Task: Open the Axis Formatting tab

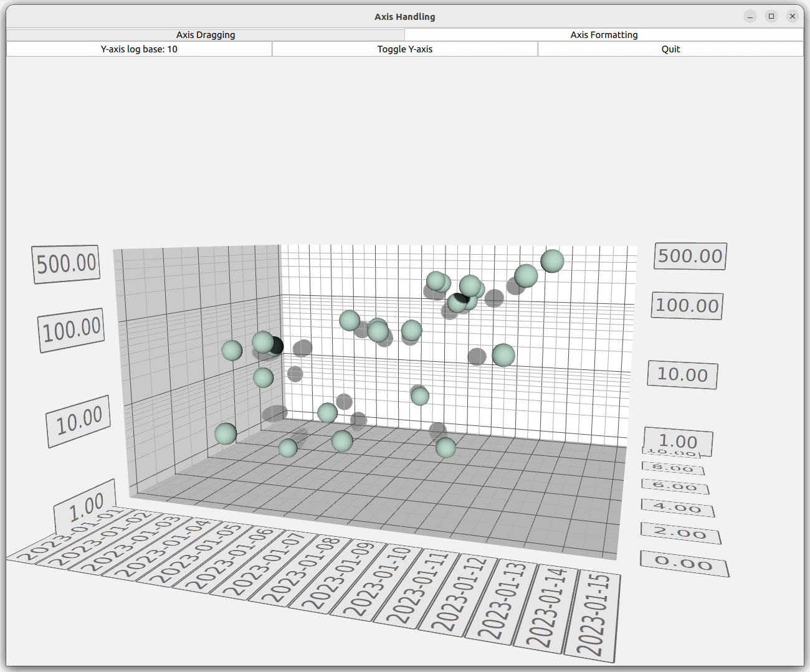Action: pos(603,35)
